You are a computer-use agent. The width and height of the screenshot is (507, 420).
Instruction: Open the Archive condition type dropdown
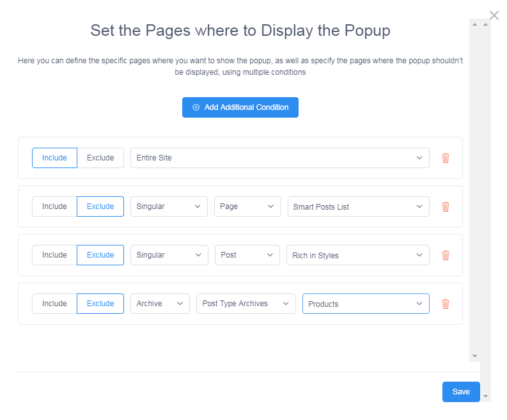[x=160, y=303]
